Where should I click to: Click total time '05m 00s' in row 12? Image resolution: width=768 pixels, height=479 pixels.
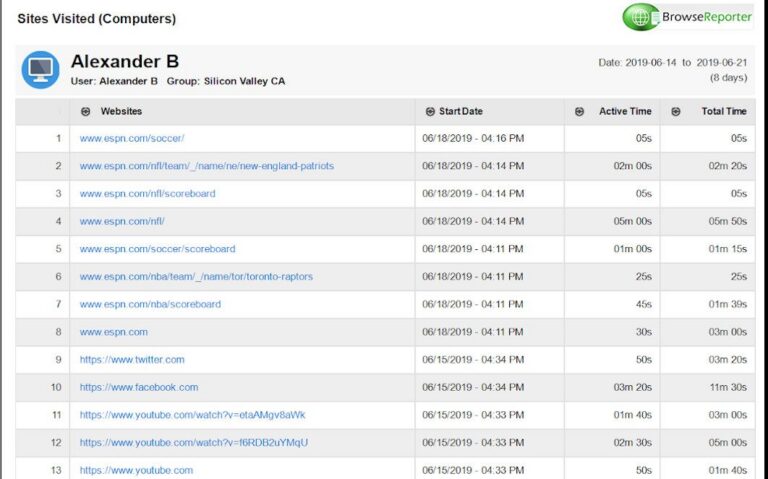point(728,443)
